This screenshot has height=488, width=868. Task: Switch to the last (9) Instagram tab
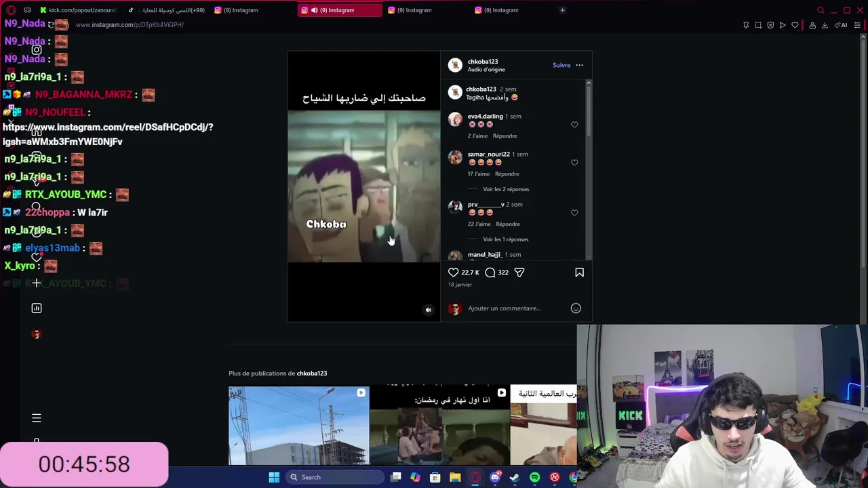512,10
